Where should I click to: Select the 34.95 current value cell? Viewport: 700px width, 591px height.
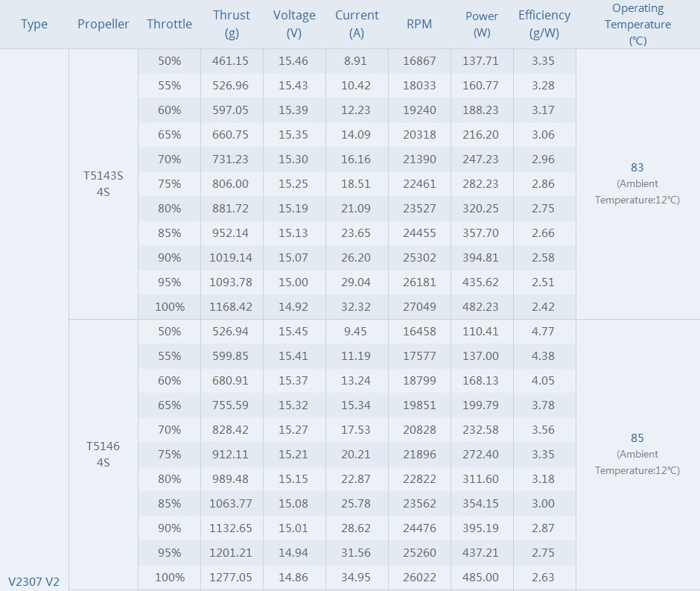click(356, 577)
